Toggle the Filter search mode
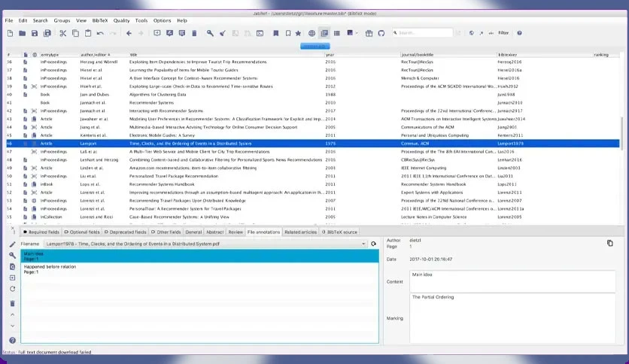The image size is (629, 364). 503,33
